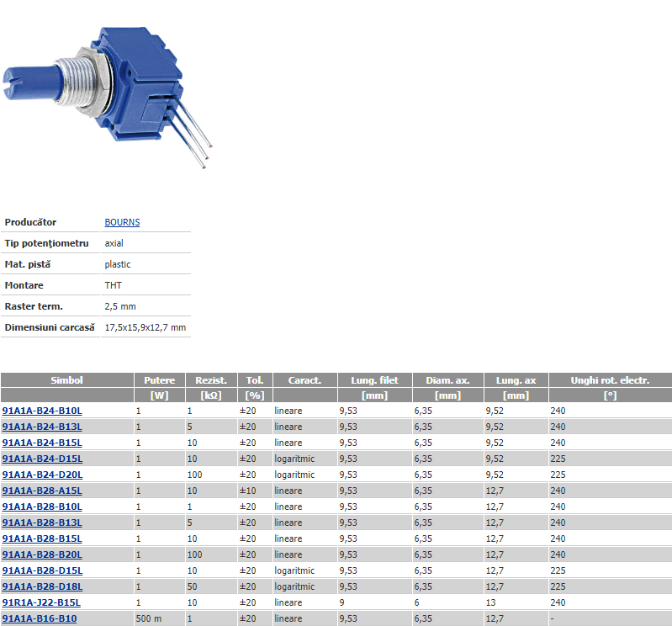Click the 'Tip potențiometru' label
This screenshot has width=672, height=626.
coord(47,243)
